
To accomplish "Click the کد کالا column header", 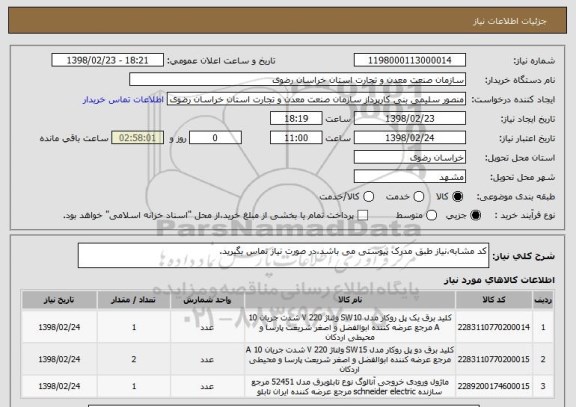I will [x=494, y=300].
